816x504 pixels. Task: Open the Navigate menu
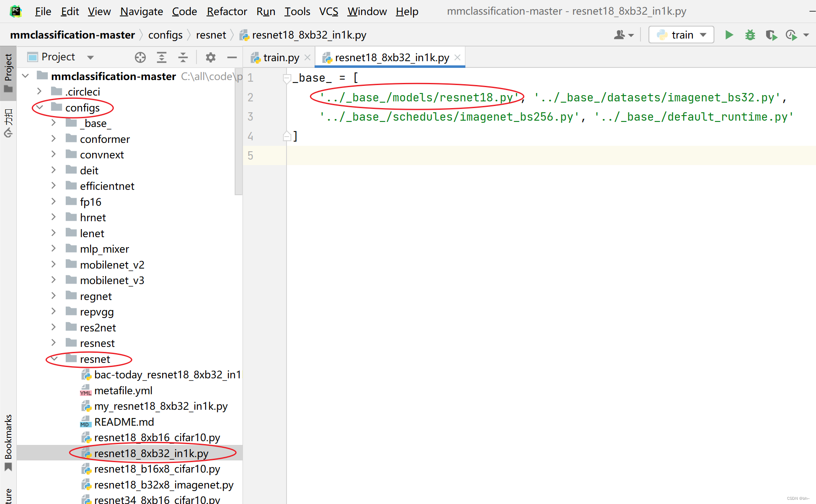142,11
